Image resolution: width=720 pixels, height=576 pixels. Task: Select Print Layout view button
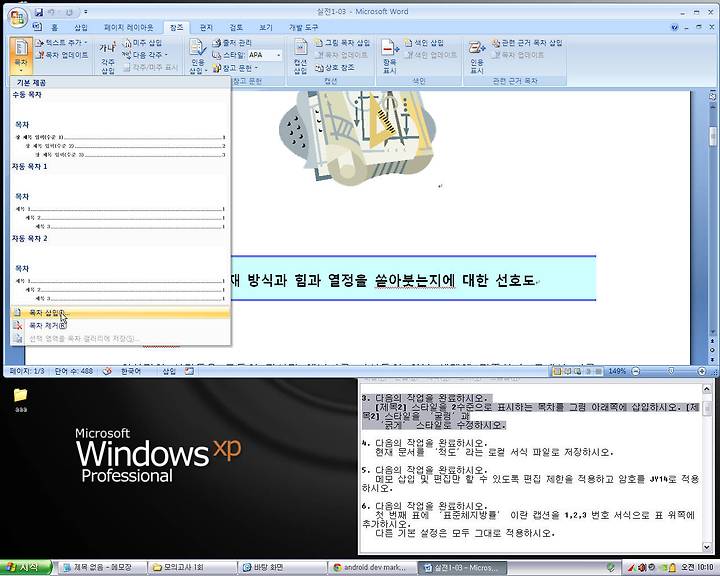[557, 371]
